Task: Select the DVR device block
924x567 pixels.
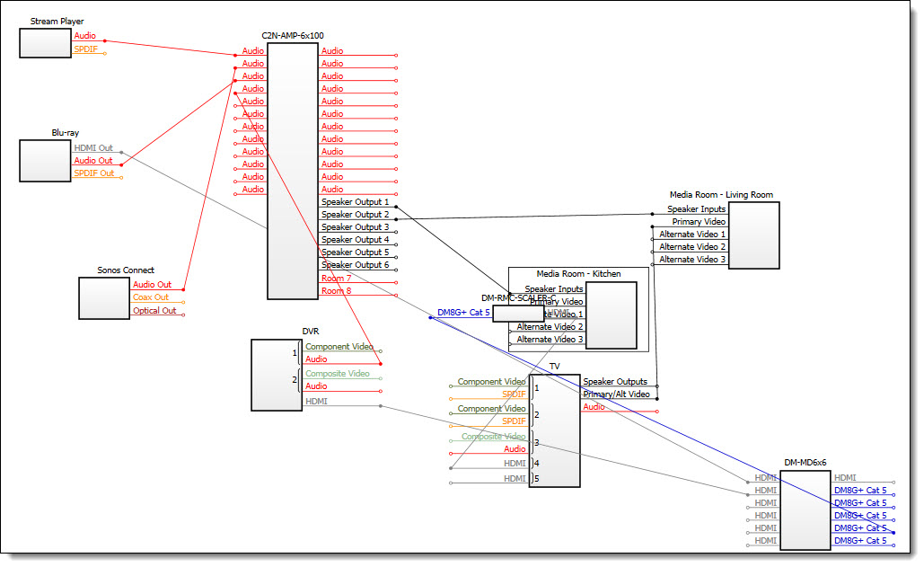Action: 277,375
